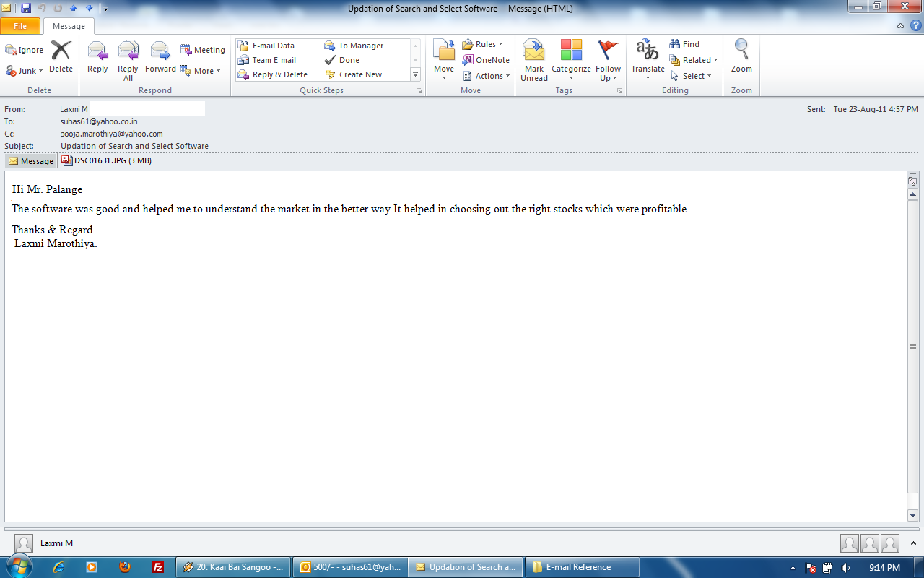Switch to 20. Kaai Bai Sangoo taskbar window
Screen dimensions: 924x578
233,567
